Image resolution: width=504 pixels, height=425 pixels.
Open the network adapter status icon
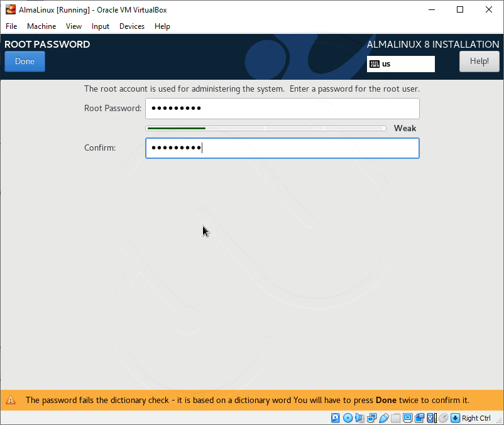[371, 417]
